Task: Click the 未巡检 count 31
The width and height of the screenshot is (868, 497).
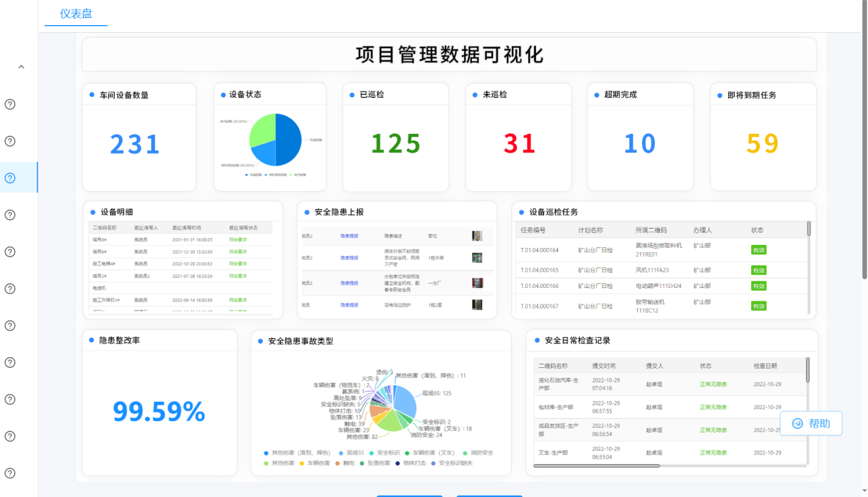Action: point(519,143)
